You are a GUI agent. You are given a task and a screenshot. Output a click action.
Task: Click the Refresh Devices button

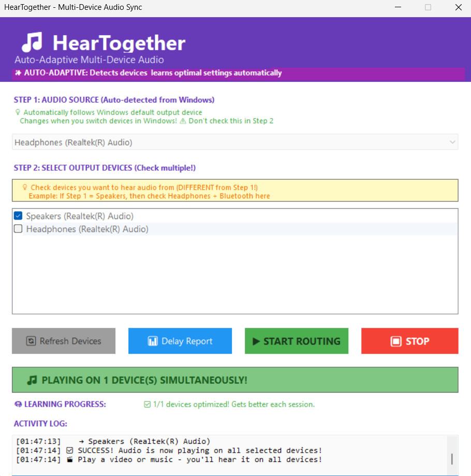click(64, 341)
